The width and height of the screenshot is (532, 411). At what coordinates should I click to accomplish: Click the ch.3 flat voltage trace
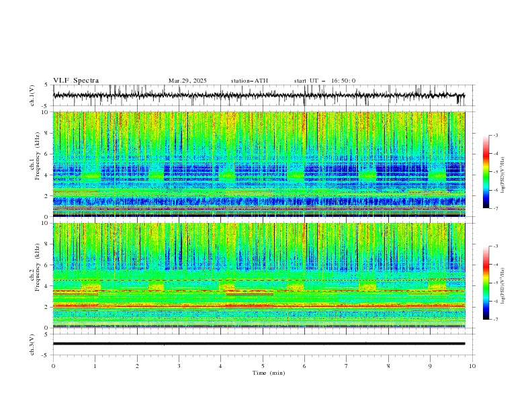click(x=259, y=344)
